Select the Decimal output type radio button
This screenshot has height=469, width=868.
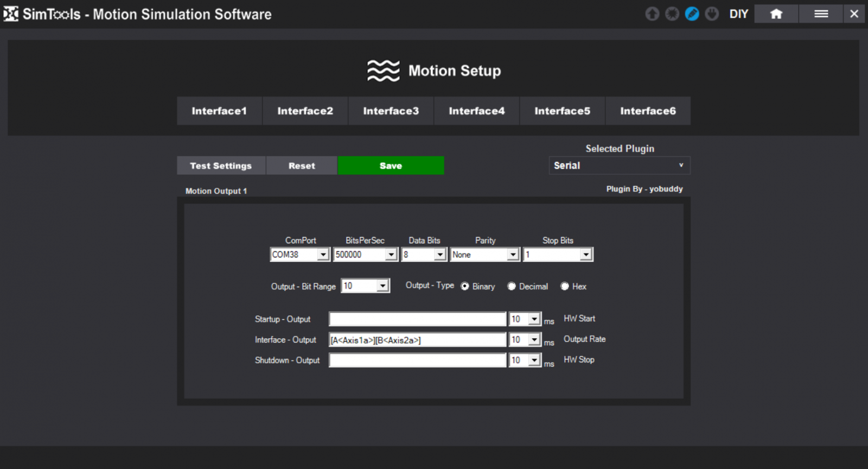(512, 286)
